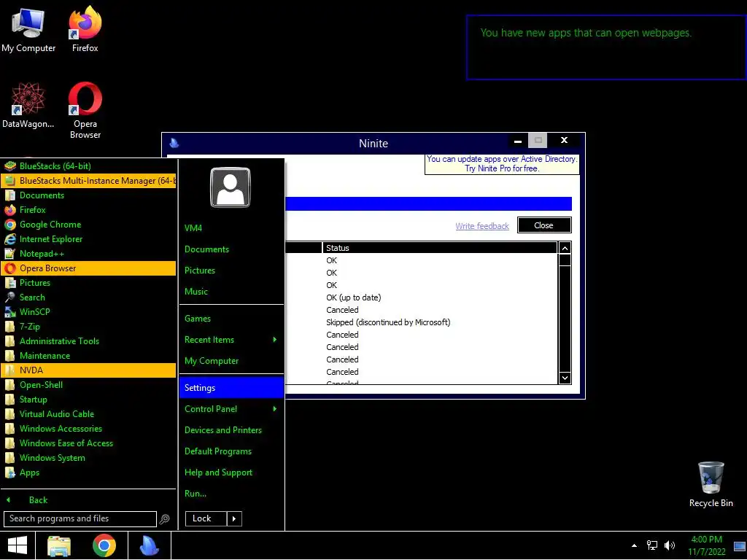Open Devices and Printers

tap(231, 430)
